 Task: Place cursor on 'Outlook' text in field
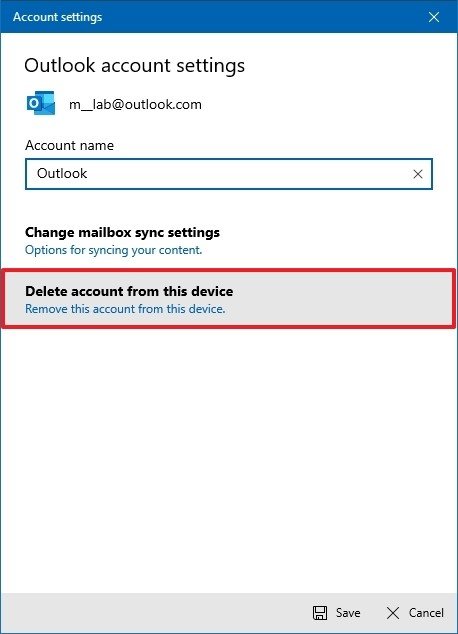coord(62,173)
